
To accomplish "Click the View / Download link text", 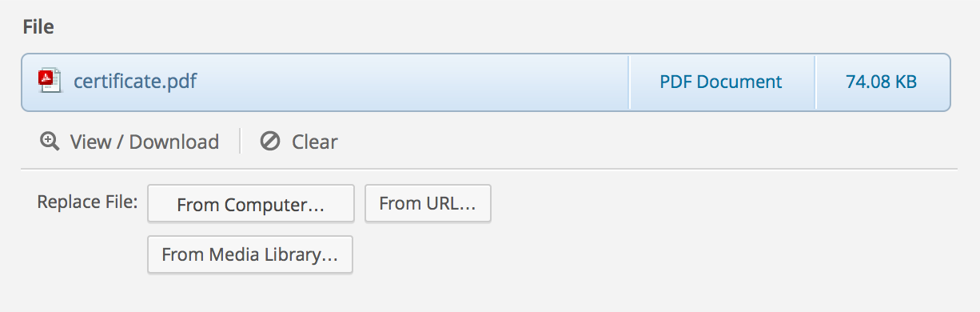I will 145,142.
